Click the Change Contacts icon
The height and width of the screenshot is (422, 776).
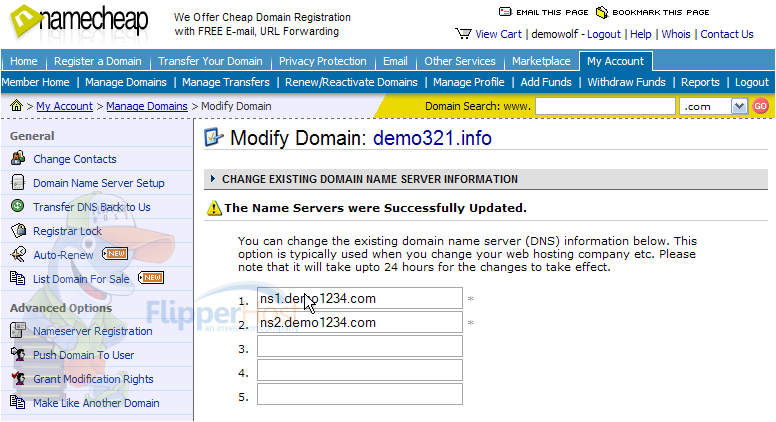(18, 158)
